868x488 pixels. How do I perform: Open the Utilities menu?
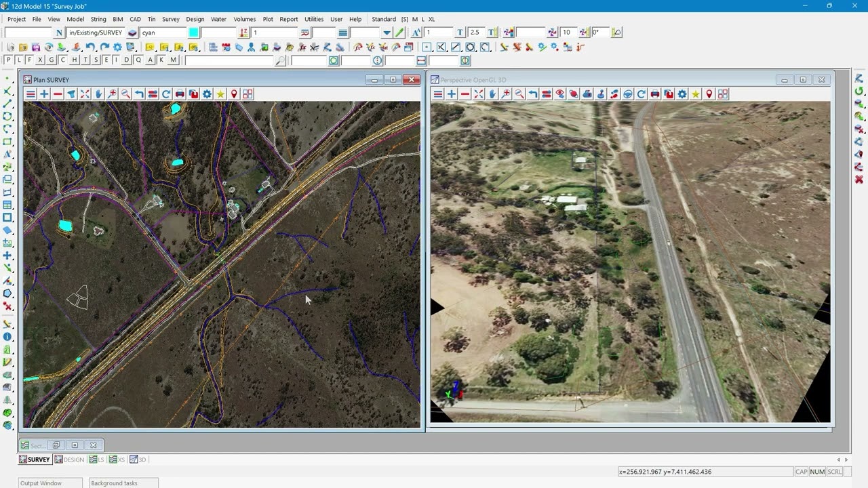pos(314,19)
